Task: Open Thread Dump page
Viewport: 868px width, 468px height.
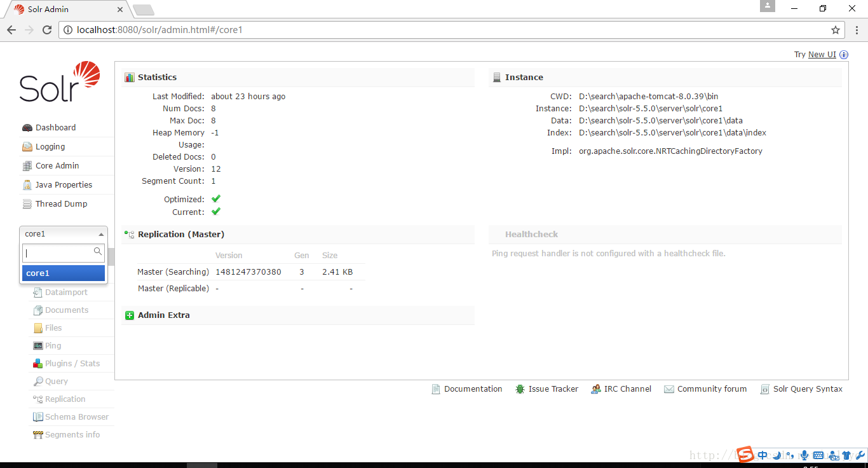Action: tap(55, 204)
